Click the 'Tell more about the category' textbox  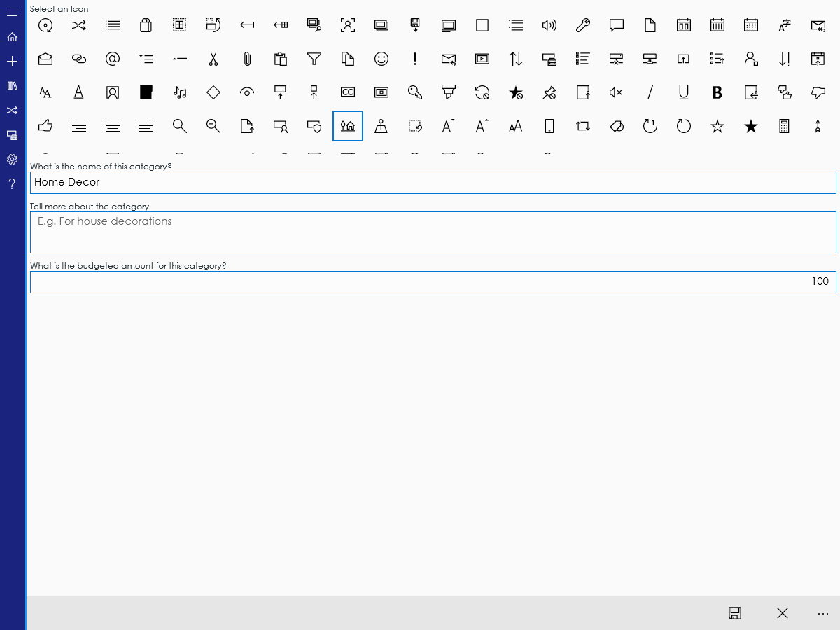point(433,232)
